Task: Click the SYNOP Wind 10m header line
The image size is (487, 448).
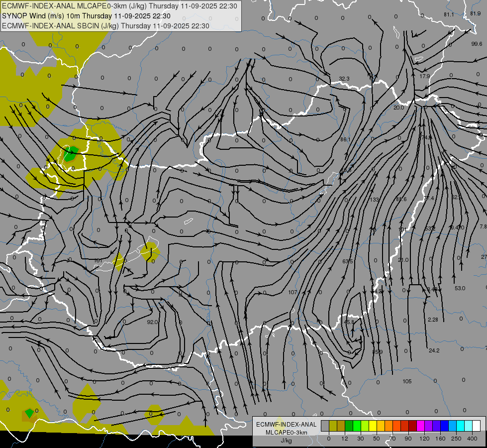Action: pyautogui.click(x=86, y=16)
